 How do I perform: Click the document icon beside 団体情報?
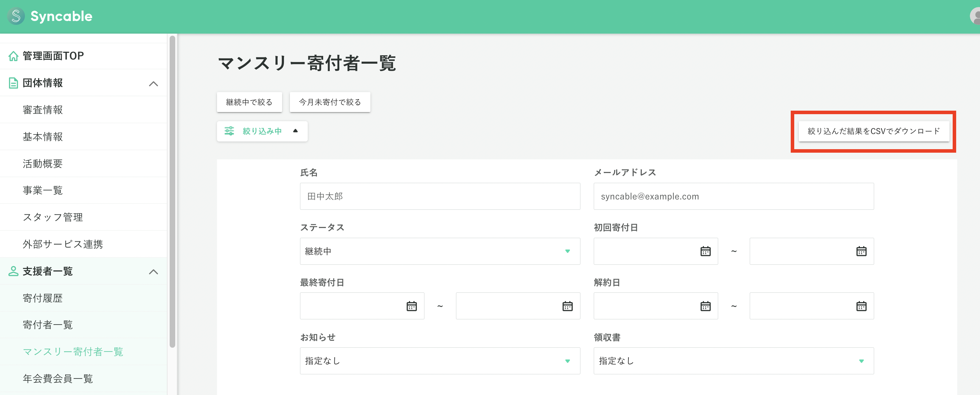tap(13, 83)
